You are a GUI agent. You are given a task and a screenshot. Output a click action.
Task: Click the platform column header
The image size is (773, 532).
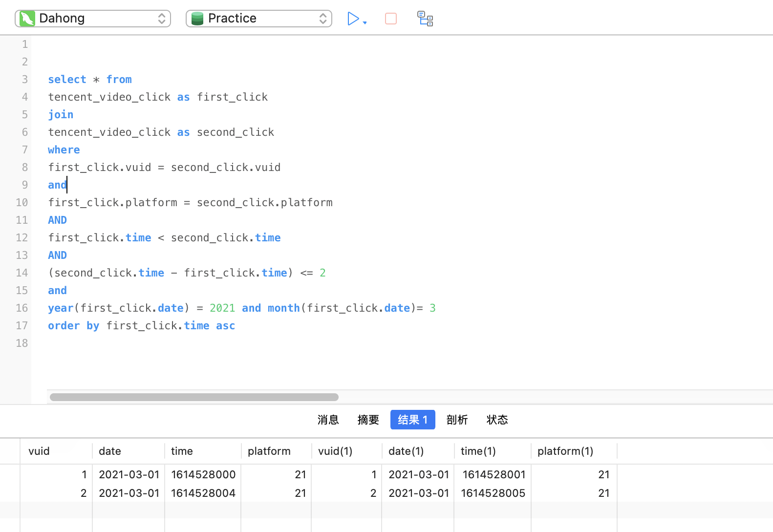[x=276, y=451]
